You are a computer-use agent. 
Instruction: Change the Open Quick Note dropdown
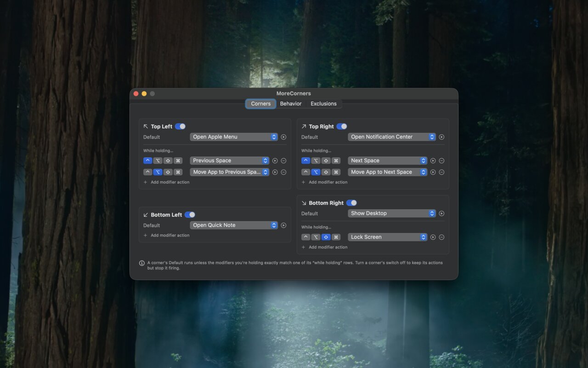(234, 225)
